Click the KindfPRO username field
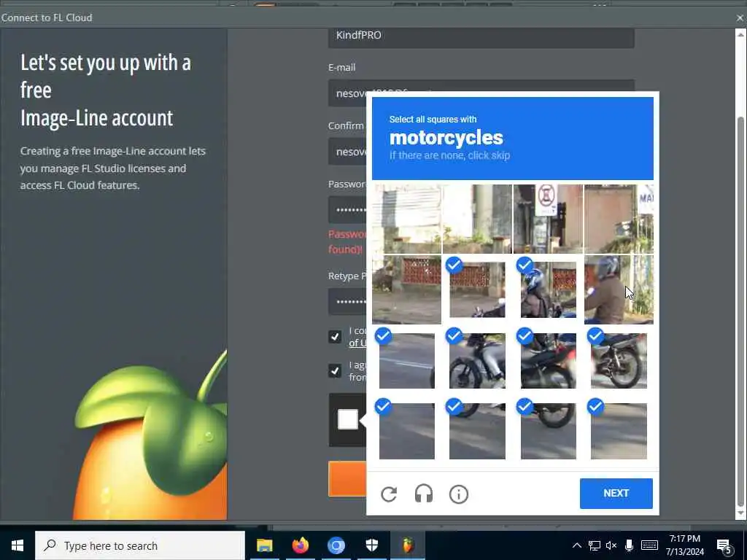The height and width of the screenshot is (560, 747). pyautogui.click(x=481, y=36)
